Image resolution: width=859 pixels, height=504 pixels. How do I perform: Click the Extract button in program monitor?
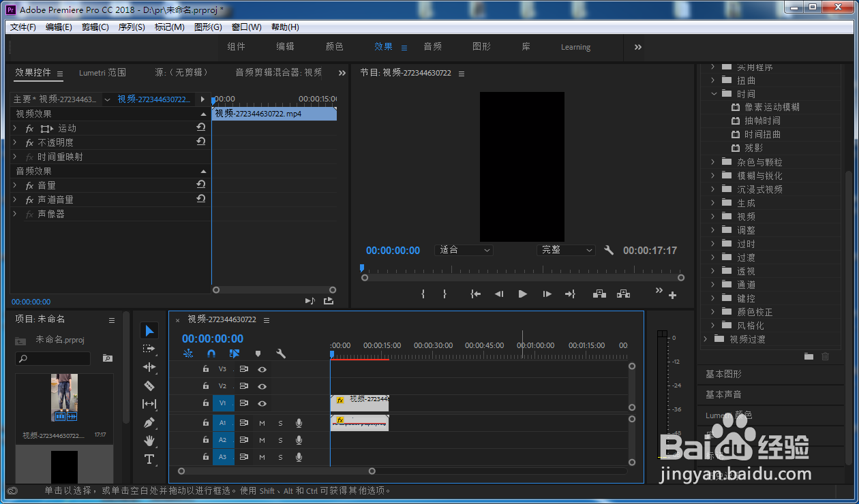pyautogui.click(x=623, y=294)
